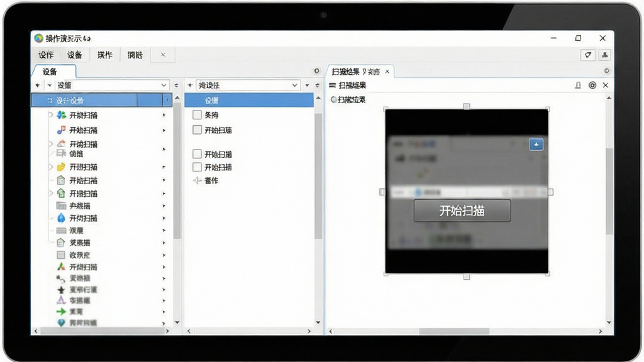
Task: Click the app logo in title bar
Action: coord(38,38)
